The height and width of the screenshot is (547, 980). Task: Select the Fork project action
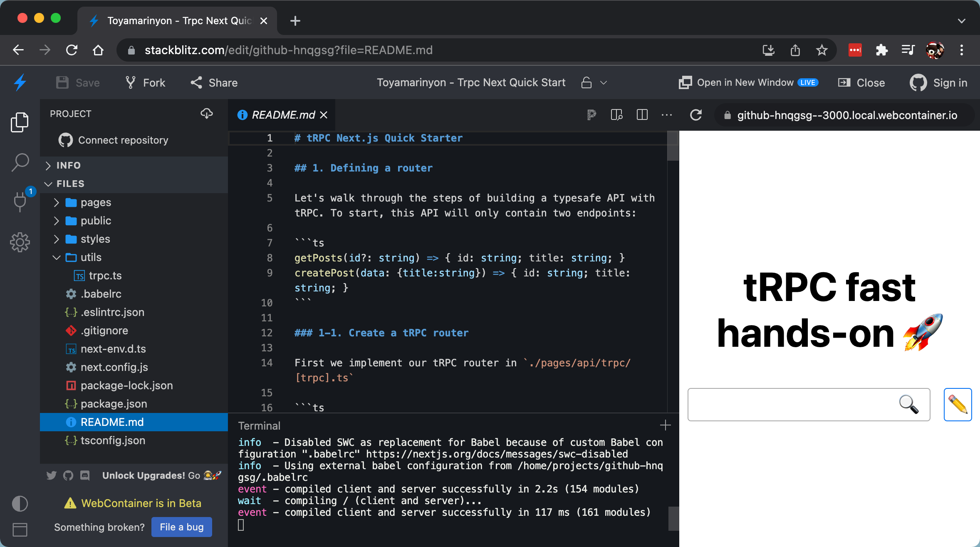click(x=145, y=82)
